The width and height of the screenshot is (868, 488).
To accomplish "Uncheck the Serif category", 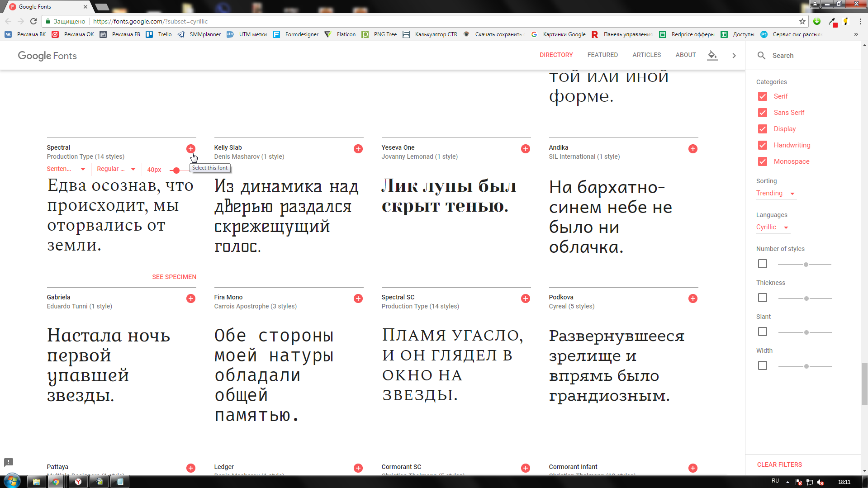I will click(763, 96).
